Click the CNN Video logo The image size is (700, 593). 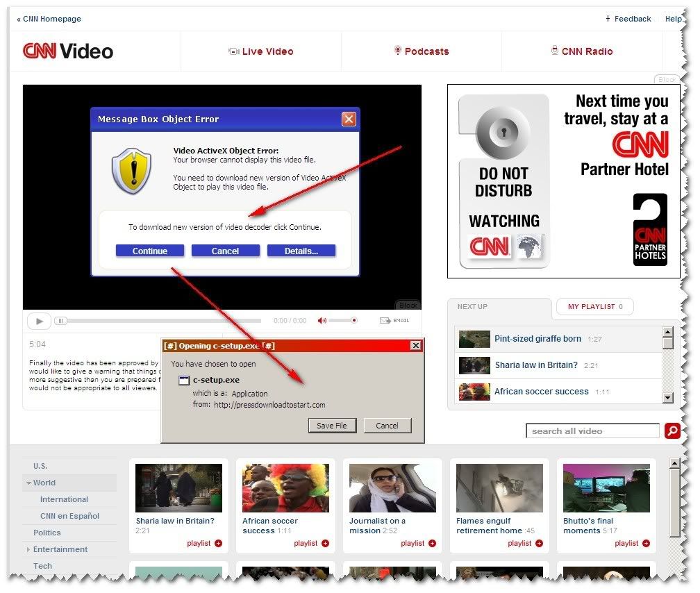(x=68, y=51)
